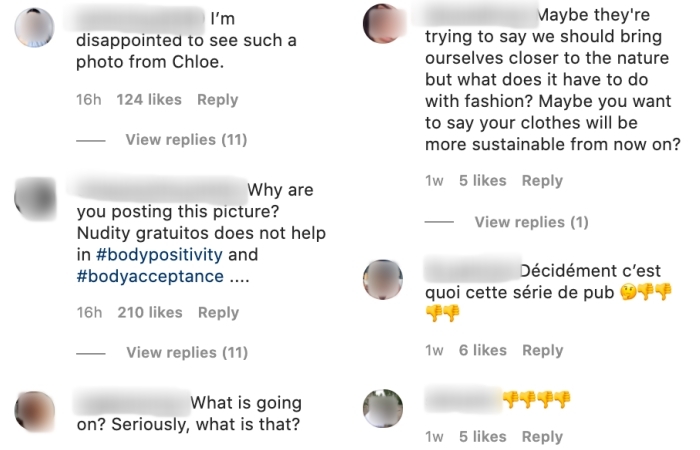Open avatar of the French "Décidément" commenter
Viewport: 700px width, 450px height.
(383, 278)
